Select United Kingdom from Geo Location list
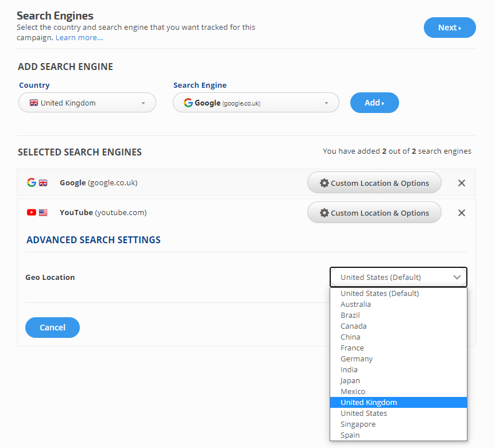This screenshot has width=495, height=448. tap(369, 403)
